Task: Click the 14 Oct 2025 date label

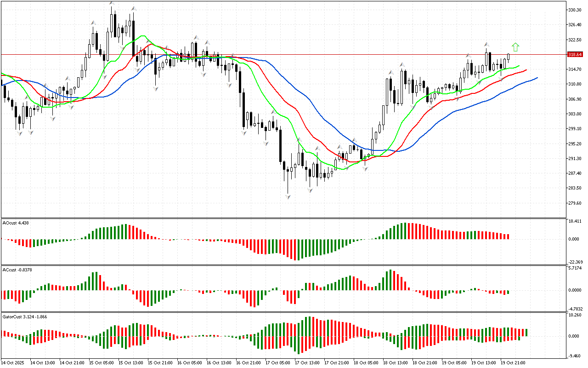Action: 13,363
